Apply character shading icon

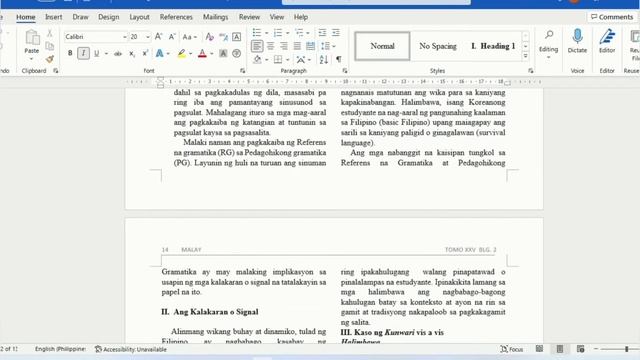(223, 53)
